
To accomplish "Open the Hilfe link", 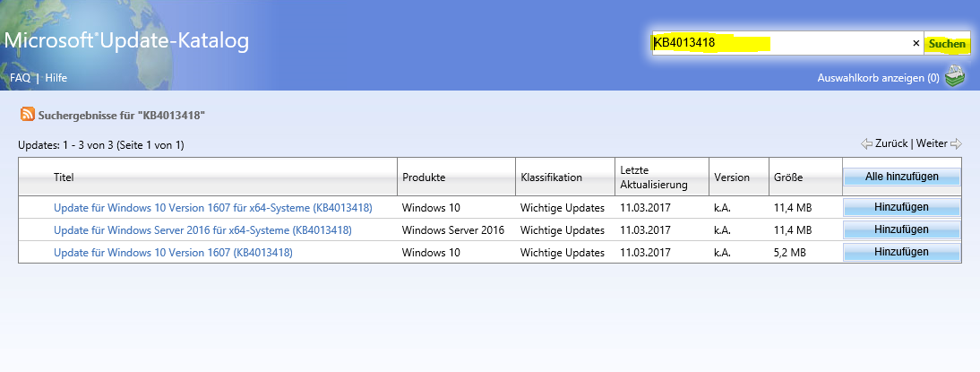I will click(56, 78).
